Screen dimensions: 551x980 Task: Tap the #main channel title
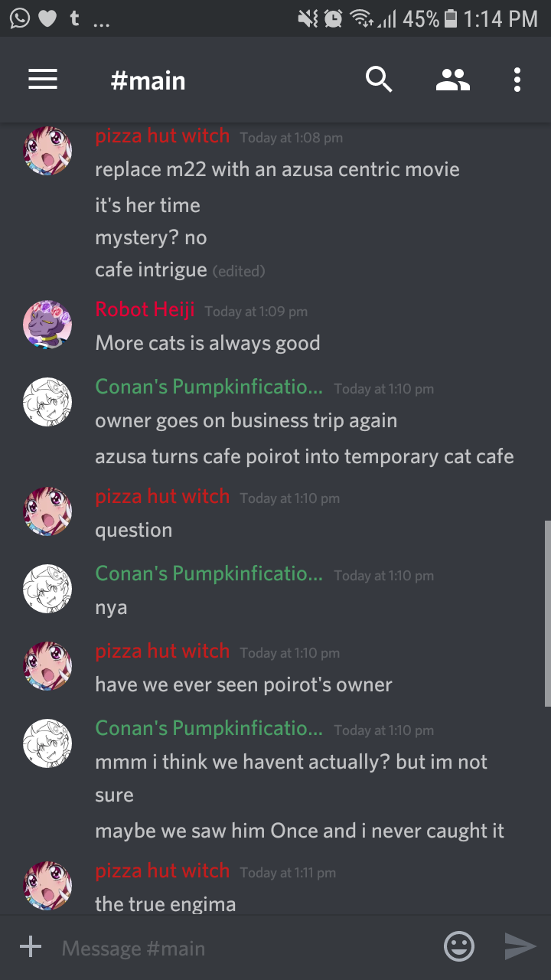148,80
